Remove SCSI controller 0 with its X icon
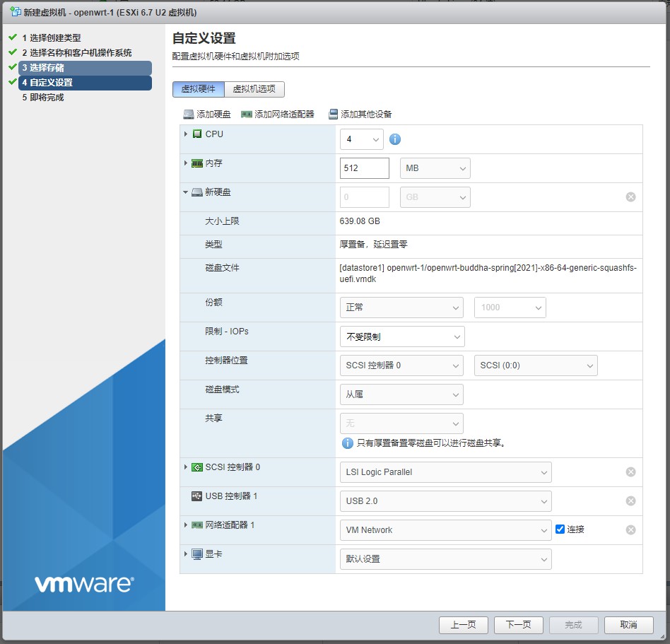 click(x=630, y=472)
